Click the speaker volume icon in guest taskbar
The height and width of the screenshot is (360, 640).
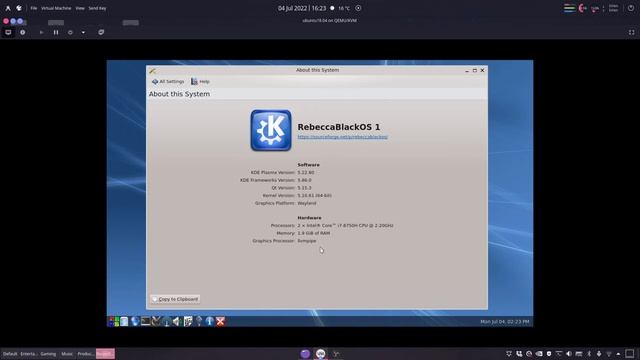pos(176,321)
